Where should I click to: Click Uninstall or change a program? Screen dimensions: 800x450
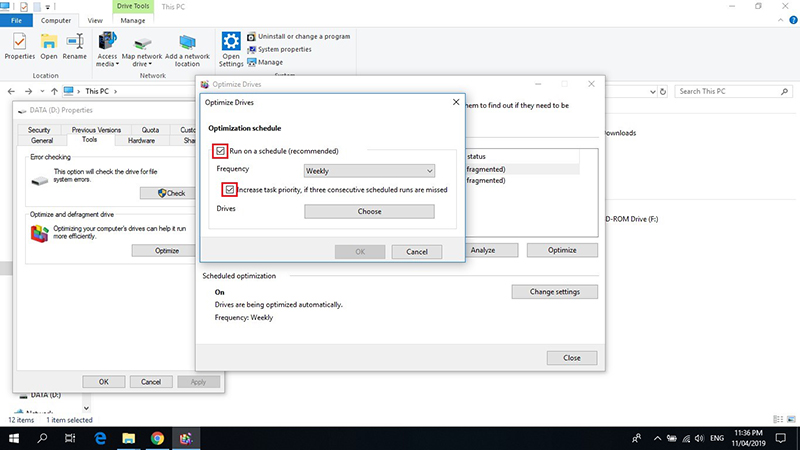click(298, 37)
